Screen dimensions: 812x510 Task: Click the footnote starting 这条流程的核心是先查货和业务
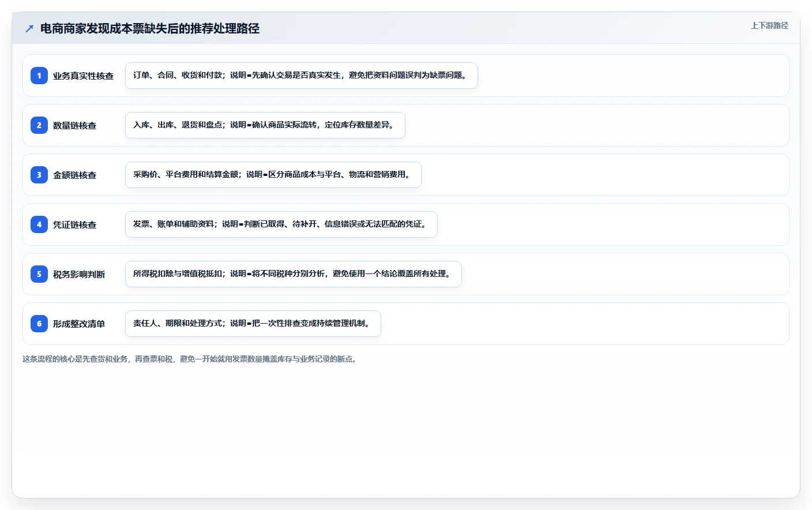(x=191, y=359)
